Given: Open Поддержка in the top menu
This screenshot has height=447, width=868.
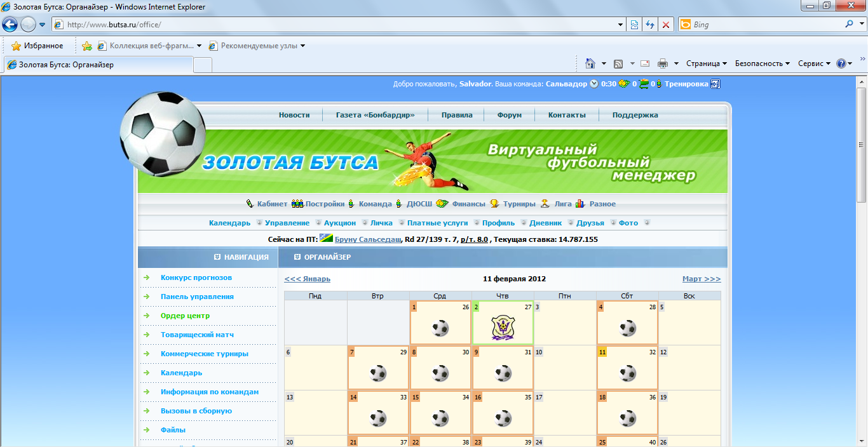Looking at the screenshot, I should tap(635, 115).
